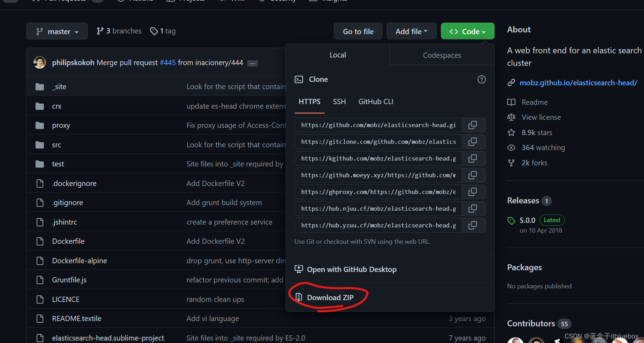Click the test folder icon

coord(40,164)
